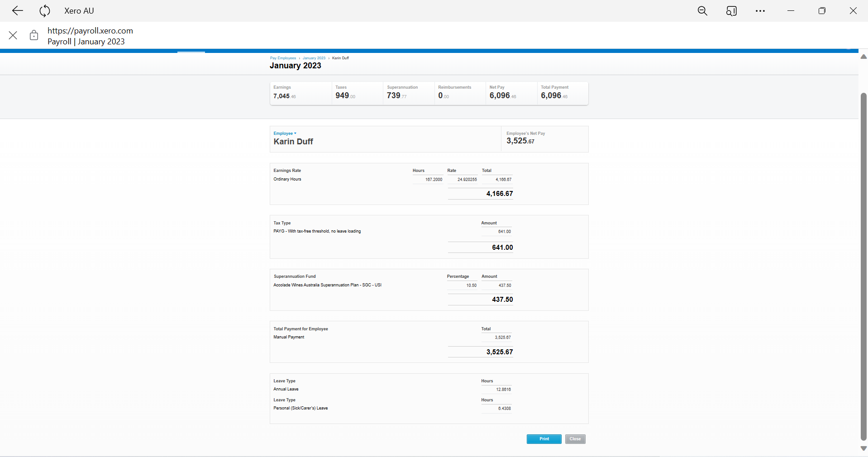The width and height of the screenshot is (868, 457).
Task: Click the browser back arrow icon
Action: click(x=18, y=11)
